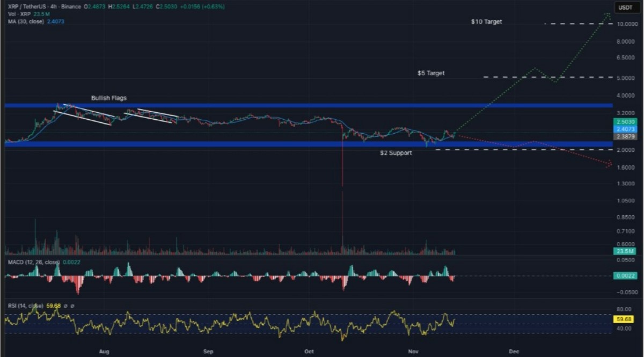This screenshot has width=644, height=357.
Task: Select the Dec label on the time axis
Action: coord(514,352)
